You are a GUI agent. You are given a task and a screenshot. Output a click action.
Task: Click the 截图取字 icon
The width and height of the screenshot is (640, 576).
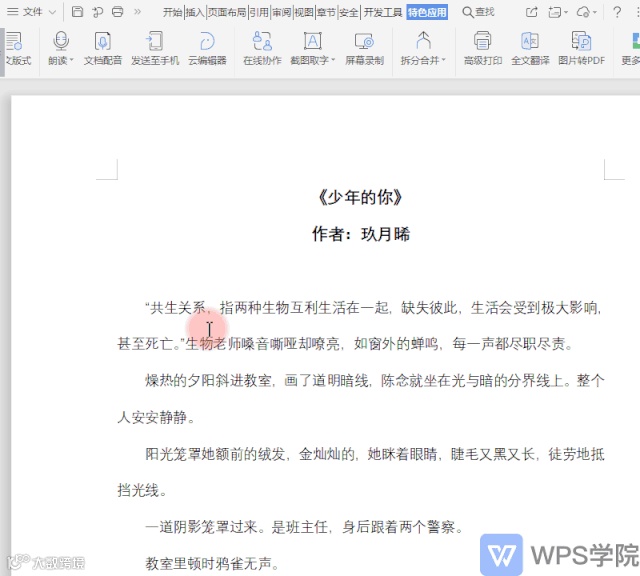tap(313, 41)
